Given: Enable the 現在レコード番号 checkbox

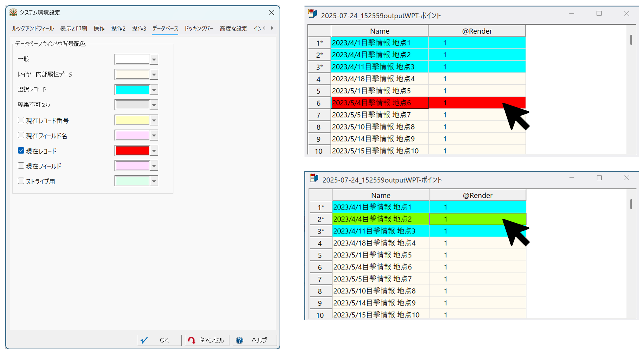Looking at the screenshot, I should coord(21,120).
